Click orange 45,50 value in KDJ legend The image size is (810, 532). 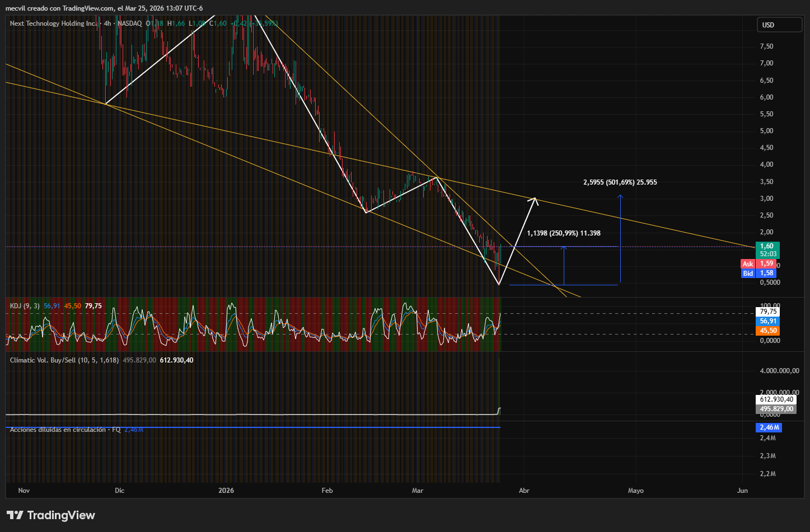click(73, 306)
